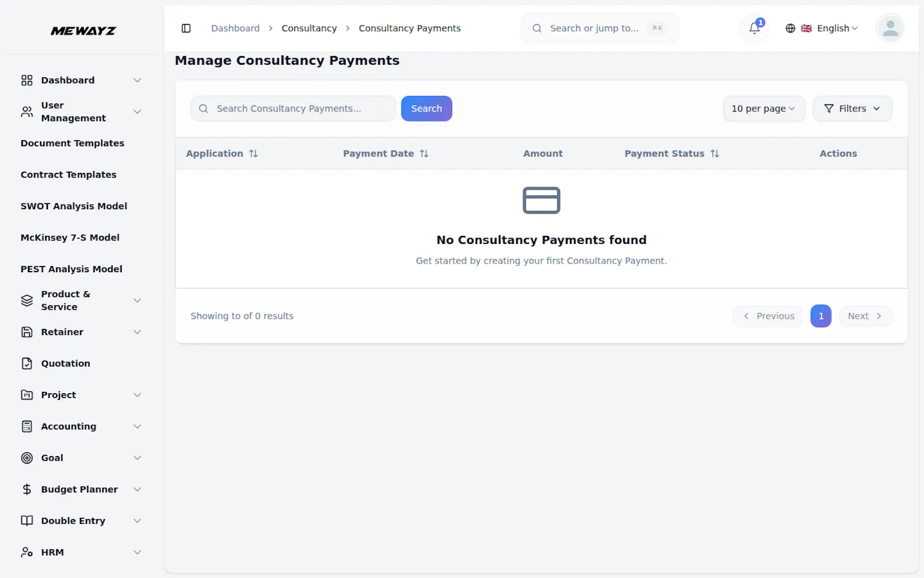Expand the Product & Service chevron

point(137,301)
